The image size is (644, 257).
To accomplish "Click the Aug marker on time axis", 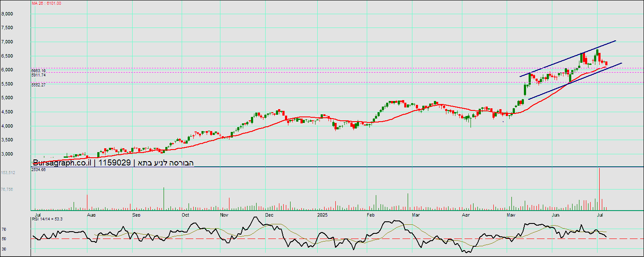I will pyautogui.click(x=91, y=214).
